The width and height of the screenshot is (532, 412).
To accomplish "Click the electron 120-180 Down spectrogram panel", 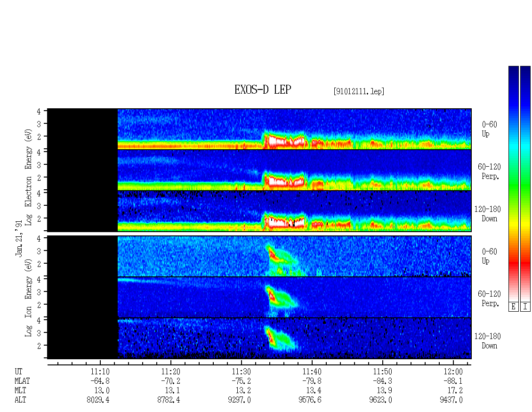I will click(259, 211).
